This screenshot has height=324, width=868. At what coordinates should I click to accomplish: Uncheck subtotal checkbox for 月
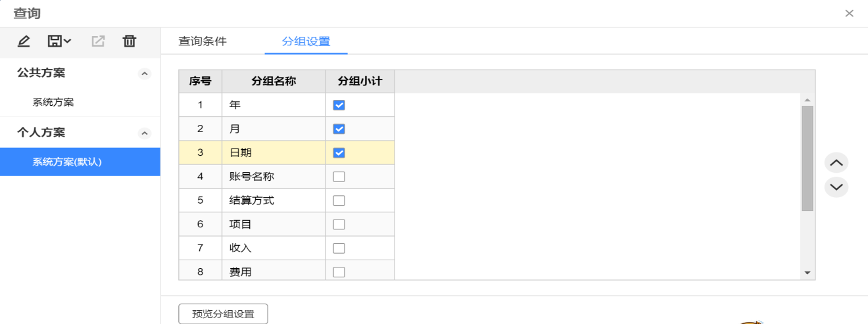pyautogui.click(x=339, y=129)
